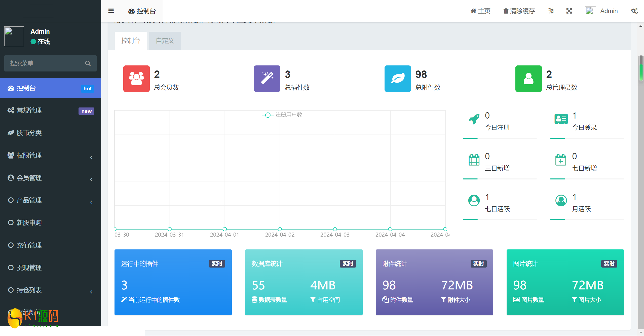Click the 清除缓存 clear cache button
The height and width of the screenshot is (336, 644).
519,11
